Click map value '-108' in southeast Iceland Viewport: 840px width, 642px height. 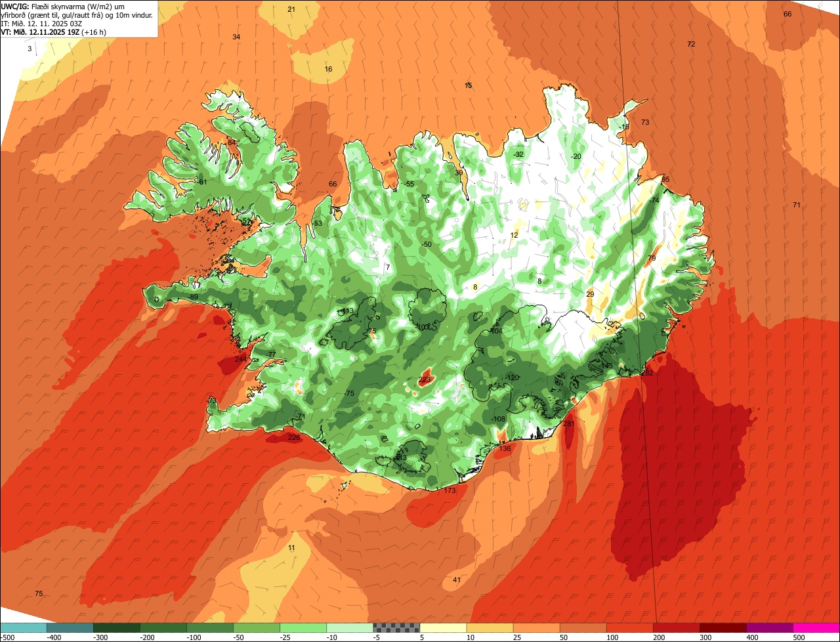coord(499,419)
